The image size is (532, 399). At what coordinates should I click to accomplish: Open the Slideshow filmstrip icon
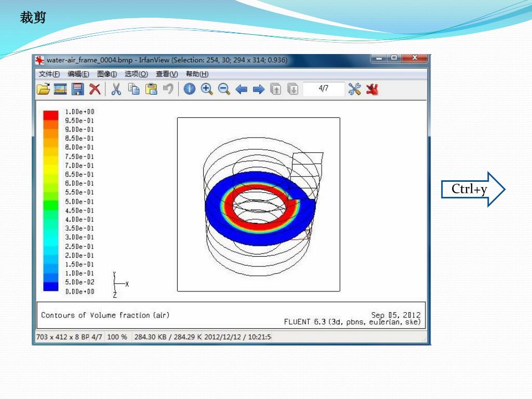[60, 89]
